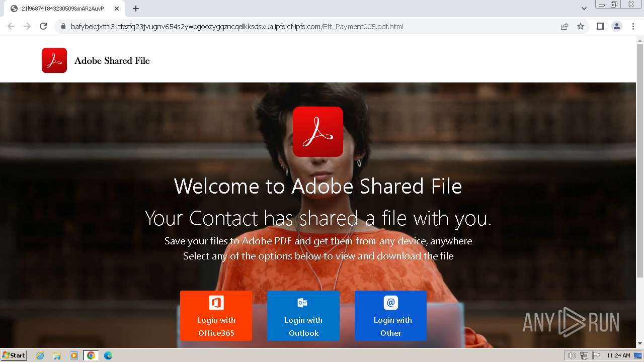Open the share this page icon
This screenshot has height=362, width=644.
click(565, 27)
